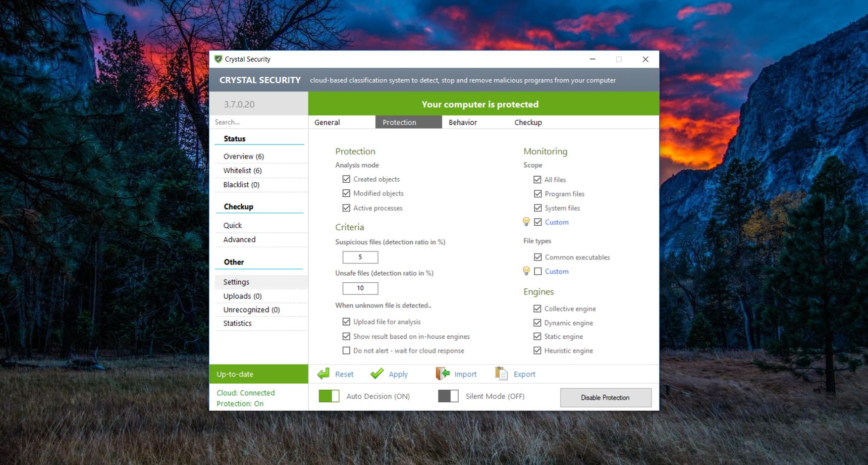
Task: Uncheck Upload file for analysis
Action: 346,322
